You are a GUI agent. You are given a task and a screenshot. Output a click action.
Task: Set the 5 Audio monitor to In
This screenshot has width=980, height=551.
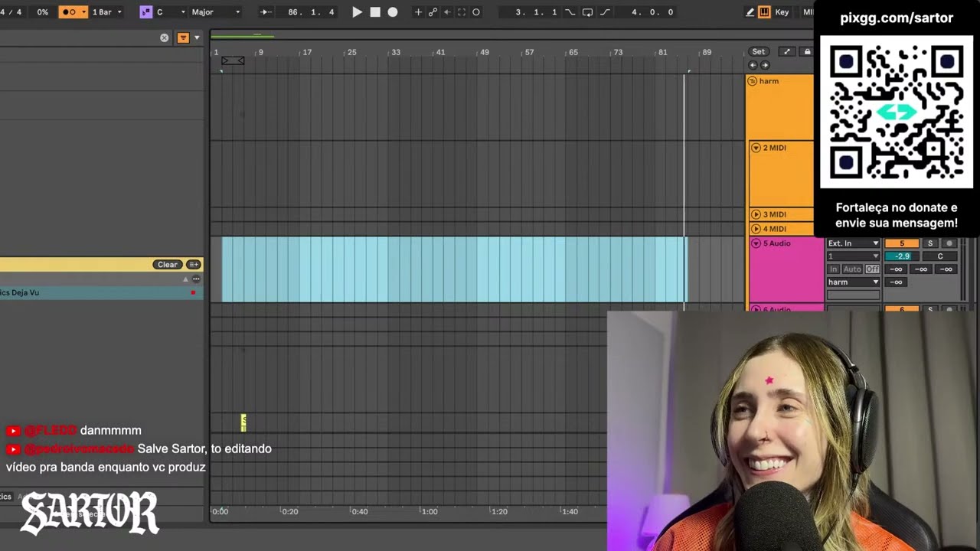(834, 269)
